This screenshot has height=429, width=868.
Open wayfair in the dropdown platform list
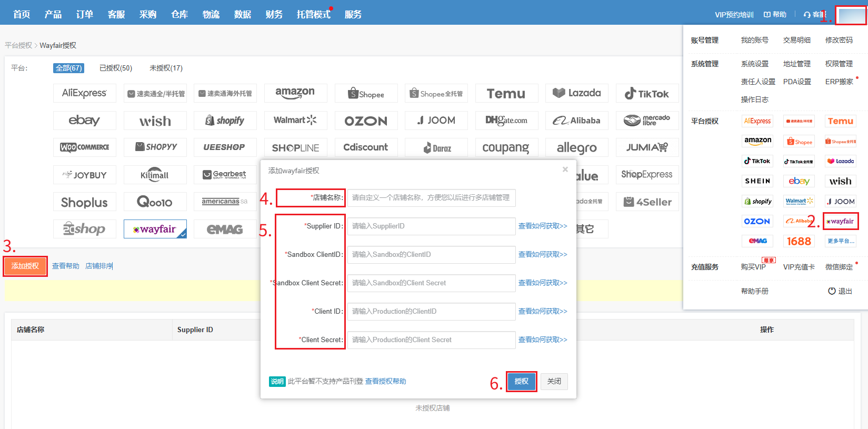[841, 221]
